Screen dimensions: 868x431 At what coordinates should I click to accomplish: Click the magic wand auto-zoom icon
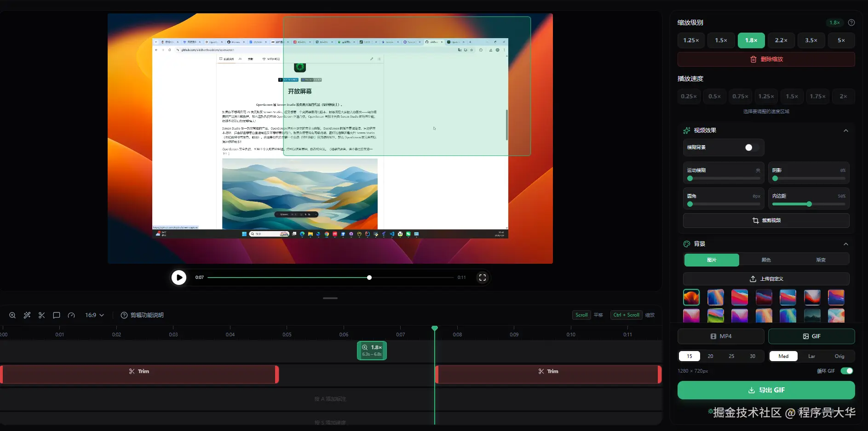pyautogui.click(x=27, y=315)
